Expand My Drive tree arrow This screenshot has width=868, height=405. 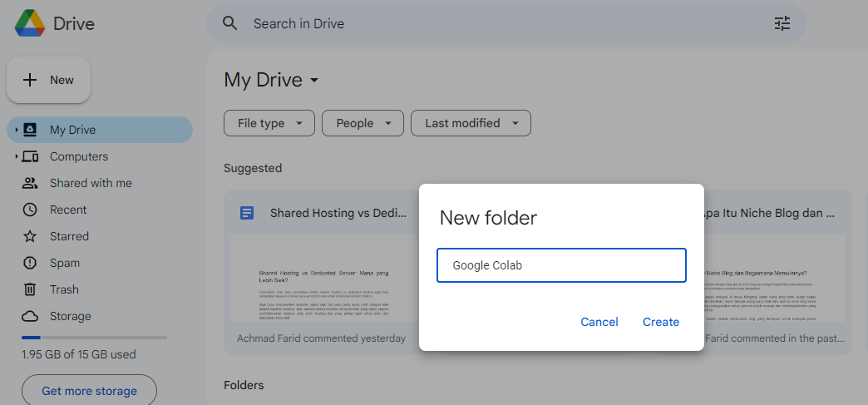pyautogui.click(x=17, y=130)
